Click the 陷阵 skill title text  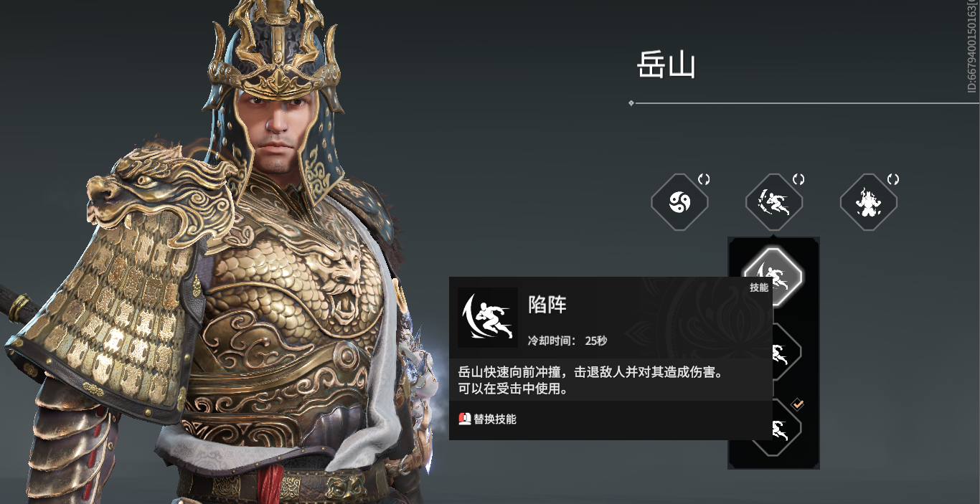pos(547,305)
